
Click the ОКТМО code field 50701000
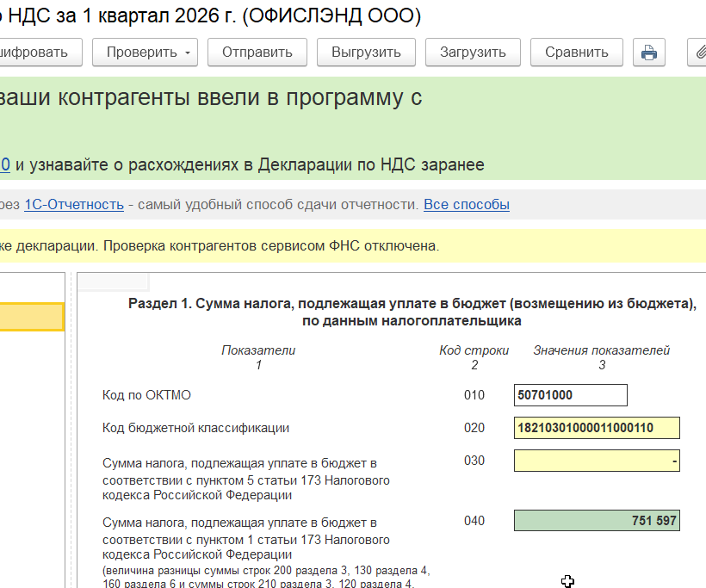click(x=571, y=395)
